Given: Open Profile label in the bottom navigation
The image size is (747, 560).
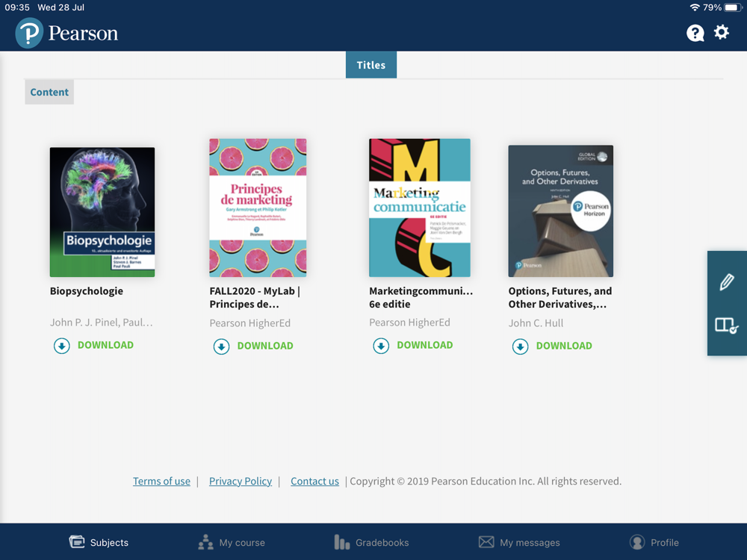Looking at the screenshot, I should (665, 542).
